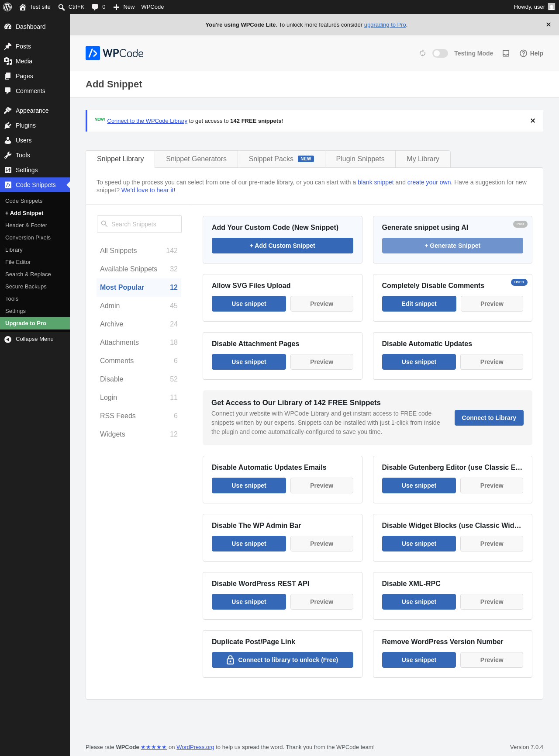Open File Editor submenu
This screenshot has height=756, width=559.
point(35,262)
